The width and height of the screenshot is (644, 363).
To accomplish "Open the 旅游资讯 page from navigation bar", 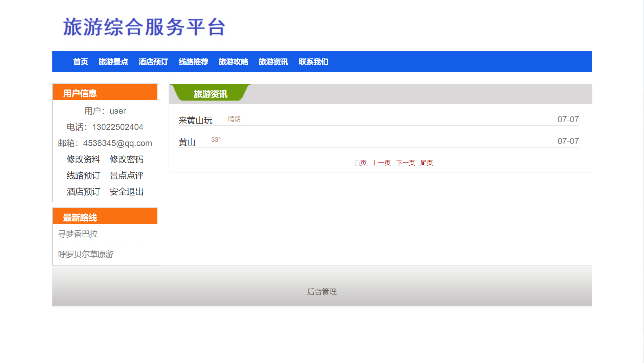I will (273, 61).
